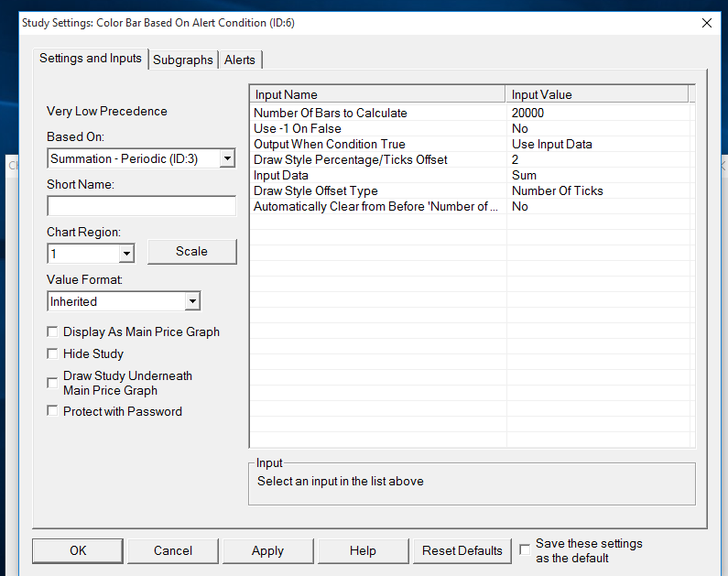Click the Apply button
Image resolution: width=728 pixels, height=576 pixels.
tap(268, 551)
